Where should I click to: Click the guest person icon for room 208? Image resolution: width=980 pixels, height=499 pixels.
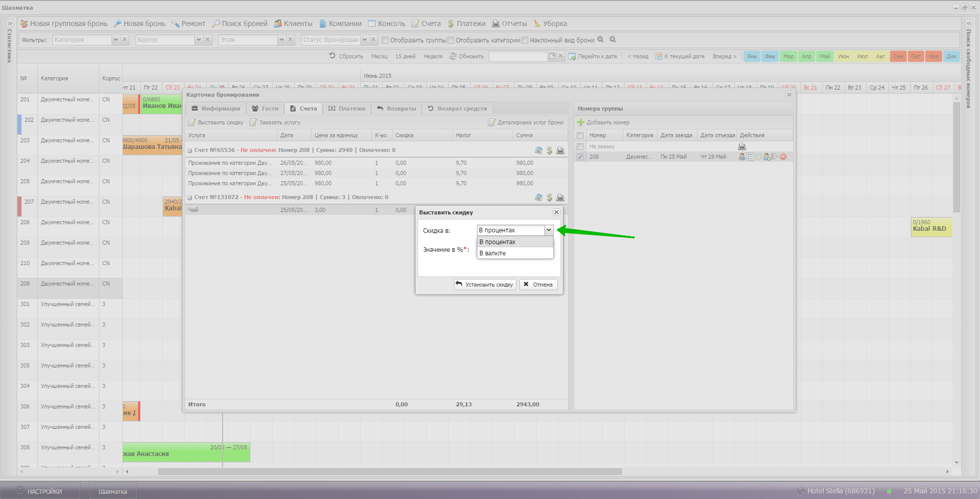(742, 157)
